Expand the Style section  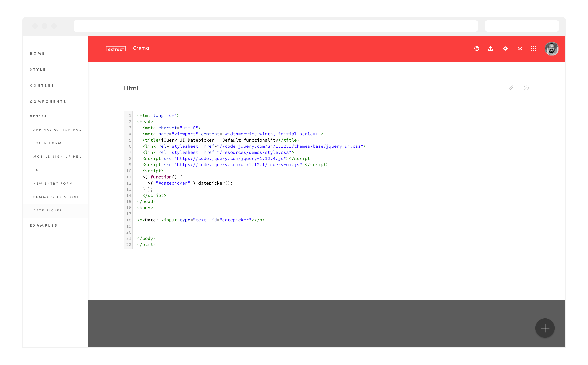(38, 69)
